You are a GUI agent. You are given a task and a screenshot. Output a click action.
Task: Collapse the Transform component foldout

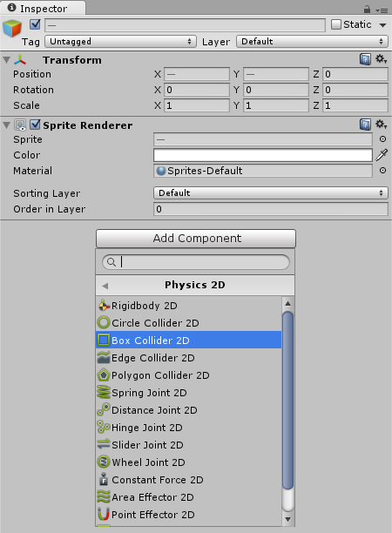(x=6, y=60)
